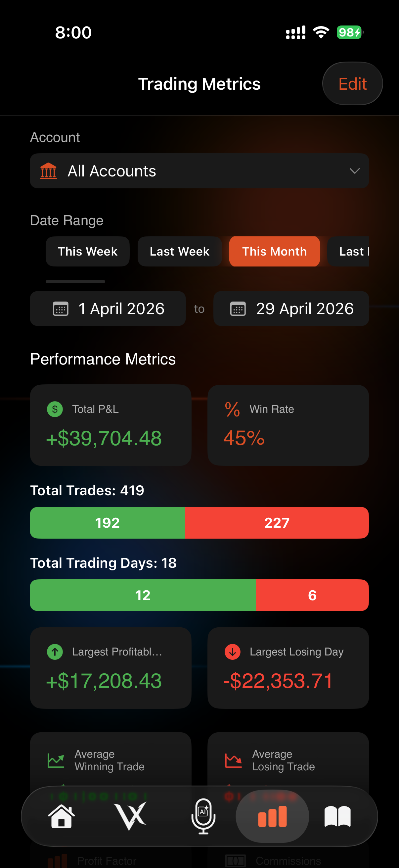Tap the 12 winning trading days bar
The height and width of the screenshot is (868, 399).
coord(143,595)
